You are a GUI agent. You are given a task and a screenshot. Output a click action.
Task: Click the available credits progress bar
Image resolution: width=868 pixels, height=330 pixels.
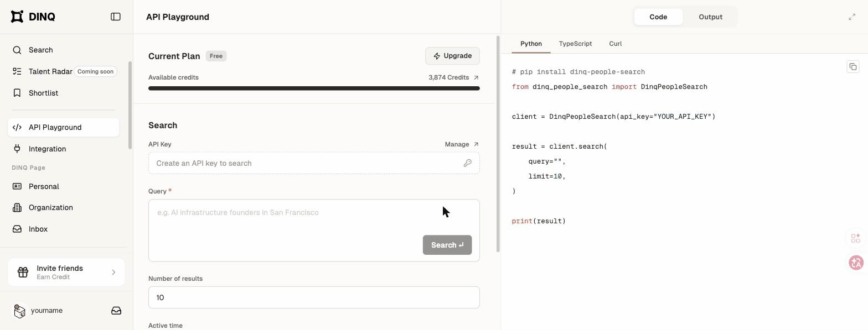314,88
